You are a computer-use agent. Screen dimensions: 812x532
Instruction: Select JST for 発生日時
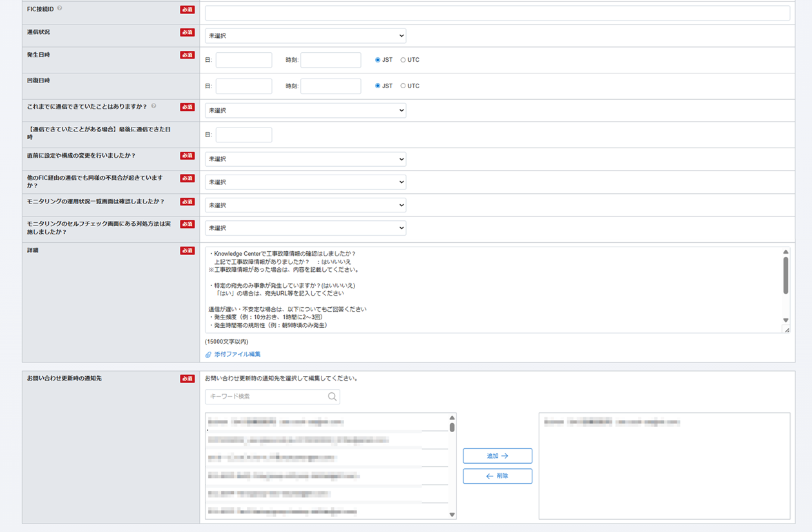pyautogui.click(x=378, y=60)
